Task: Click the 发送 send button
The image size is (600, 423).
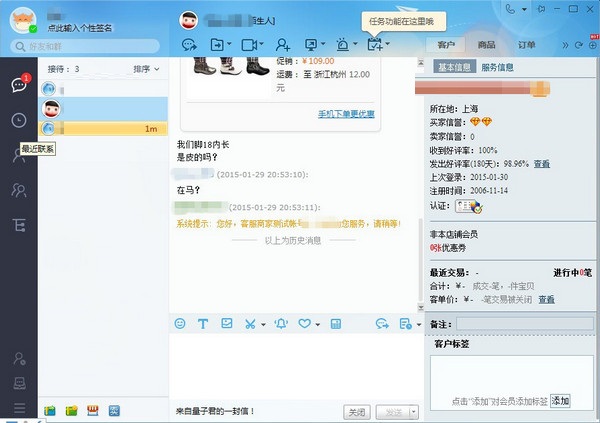Action: tap(393, 412)
